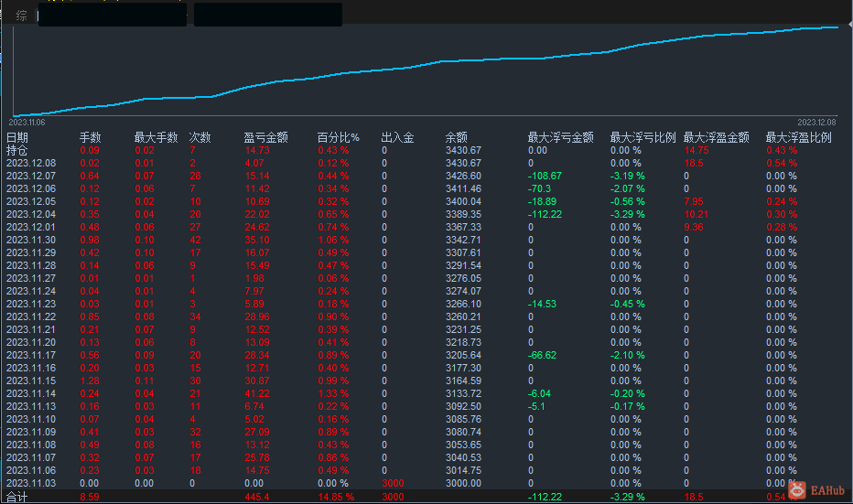Select the 2023.11.09 date row
Screen dimensions: 853x504
pos(31,432)
